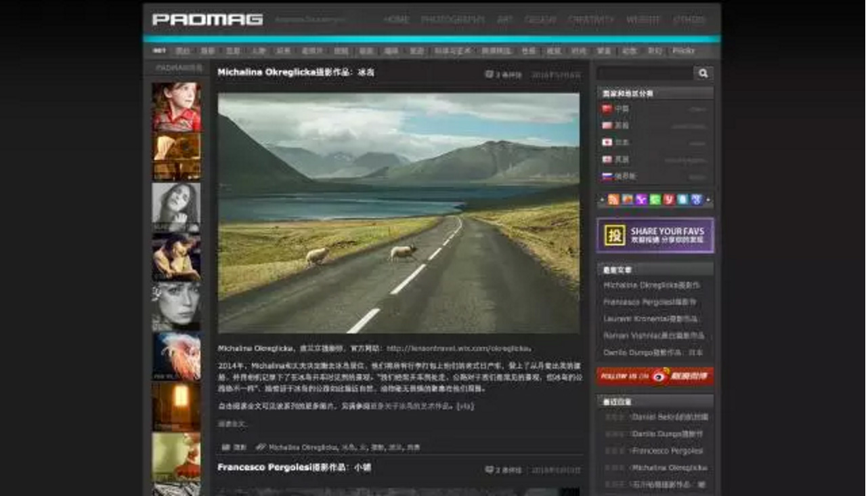The image size is (868, 496).
Task: Open the Roman Vishniac recent article link
Action: (x=653, y=336)
